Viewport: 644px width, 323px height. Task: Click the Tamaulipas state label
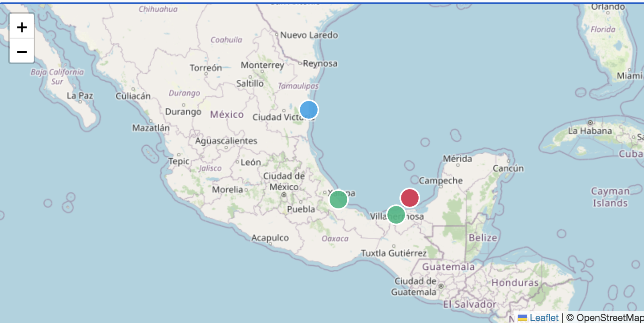[x=298, y=86]
